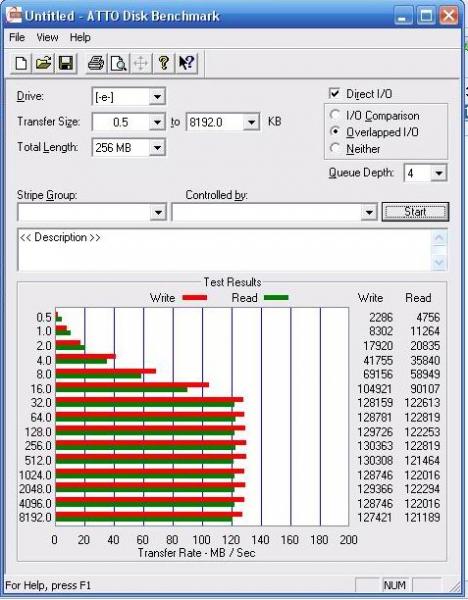Click the red Write legend swatch
Screen dimensions: 468x600
(195, 298)
